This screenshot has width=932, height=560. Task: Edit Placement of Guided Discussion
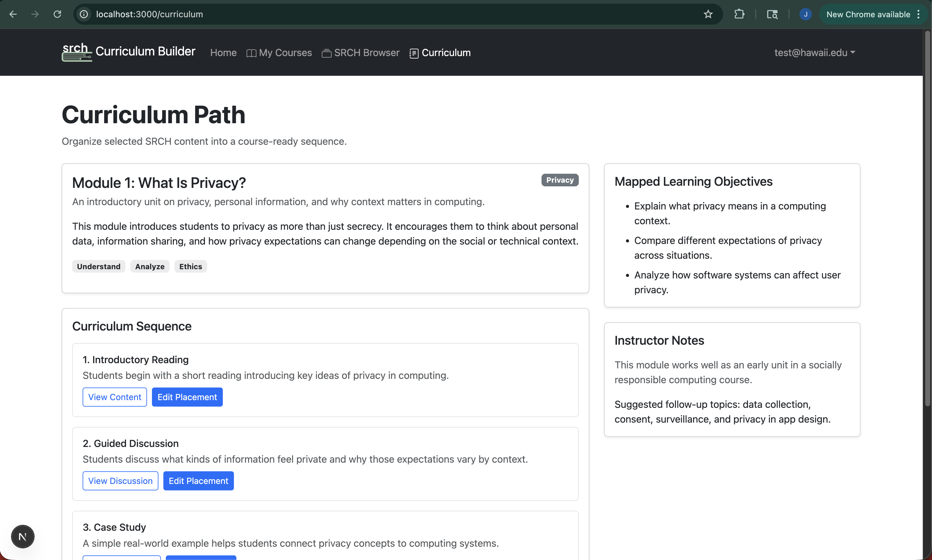[x=198, y=481]
